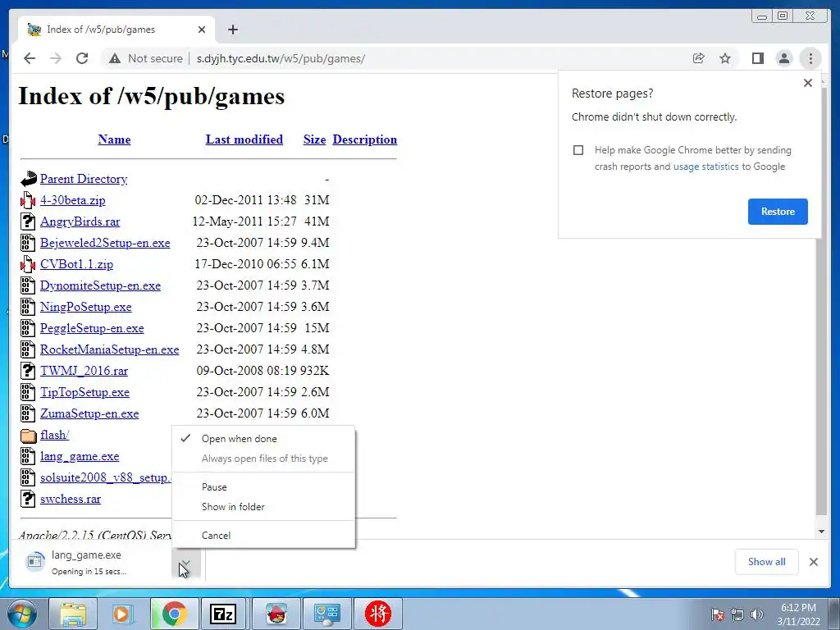Image resolution: width=840 pixels, height=630 pixels.
Task: Click the Parent Directory back-arrow icon
Action: click(29, 178)
